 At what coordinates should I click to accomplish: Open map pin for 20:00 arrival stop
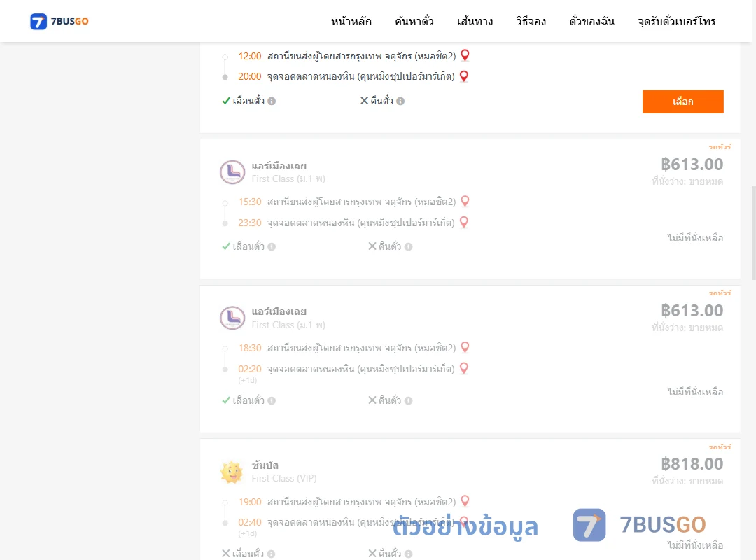464,76
